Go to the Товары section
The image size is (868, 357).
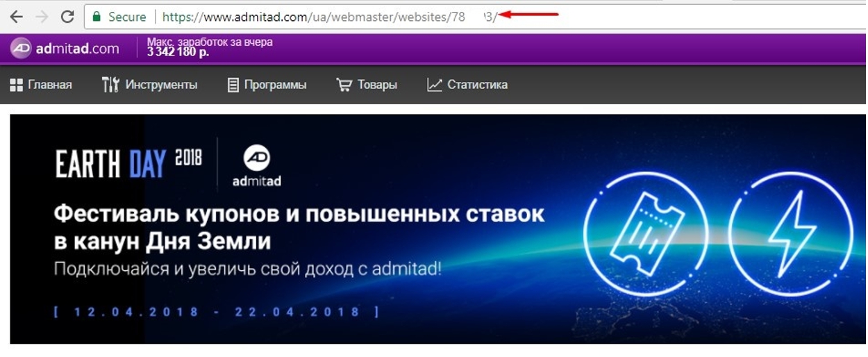coord(377,85)
